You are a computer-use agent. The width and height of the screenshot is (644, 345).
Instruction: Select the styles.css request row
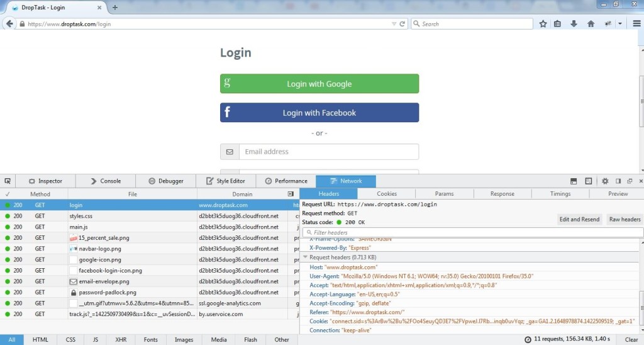[150, 216]
